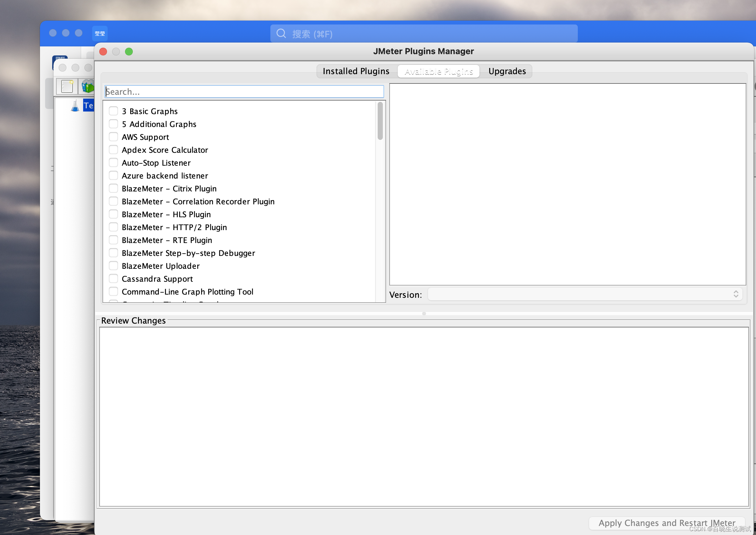Click Apply Changes and Restart JMeter
Viewport: 756px width, 535px height.
(666, 523)
